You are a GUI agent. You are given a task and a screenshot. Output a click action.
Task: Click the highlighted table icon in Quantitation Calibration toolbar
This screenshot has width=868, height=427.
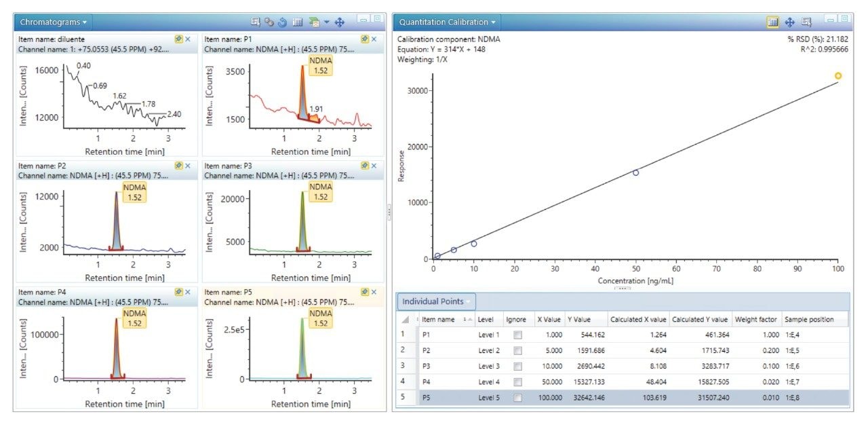pyautogui.click(x=772, y=22)
